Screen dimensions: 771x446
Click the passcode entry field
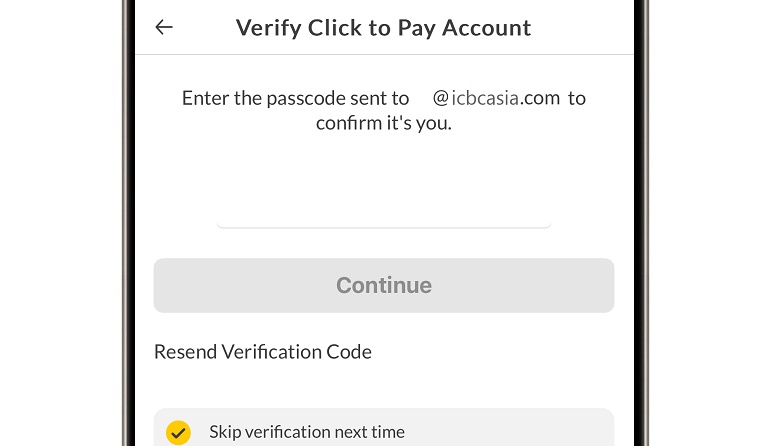[384, 205]
